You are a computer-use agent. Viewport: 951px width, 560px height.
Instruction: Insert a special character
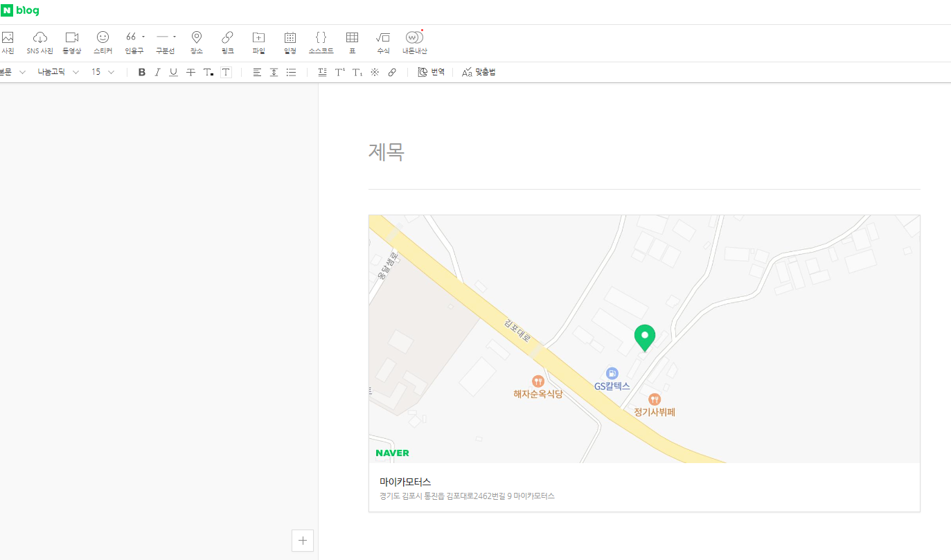tap(375, 72)
